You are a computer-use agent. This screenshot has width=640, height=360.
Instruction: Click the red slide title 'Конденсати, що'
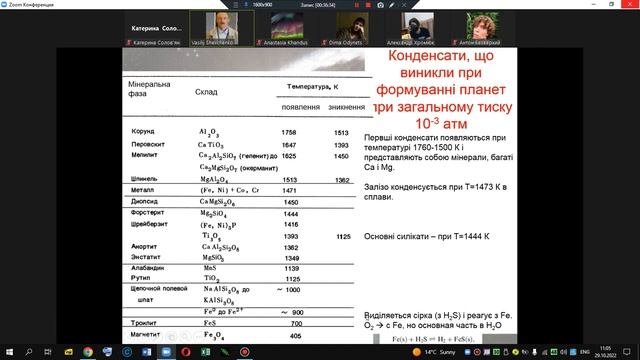(441, 56)
